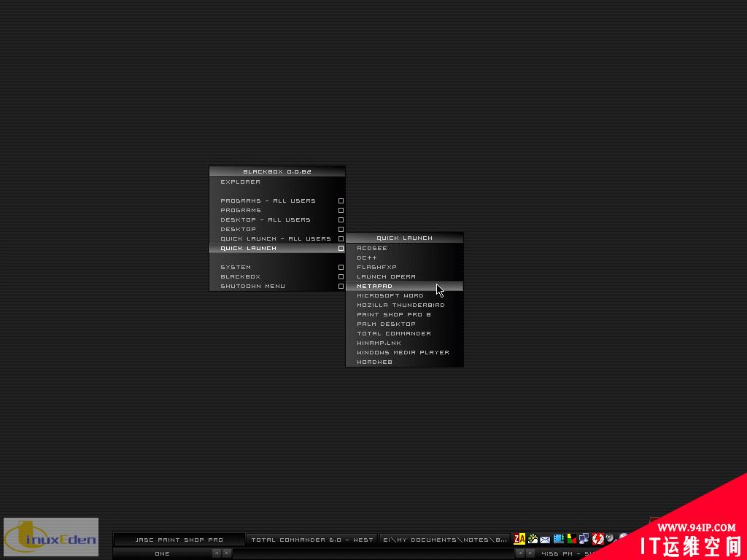This screenshot has height=560, width=747.
Task: Click the 4:56 PM toolbar clock
Action: [565, 554]
